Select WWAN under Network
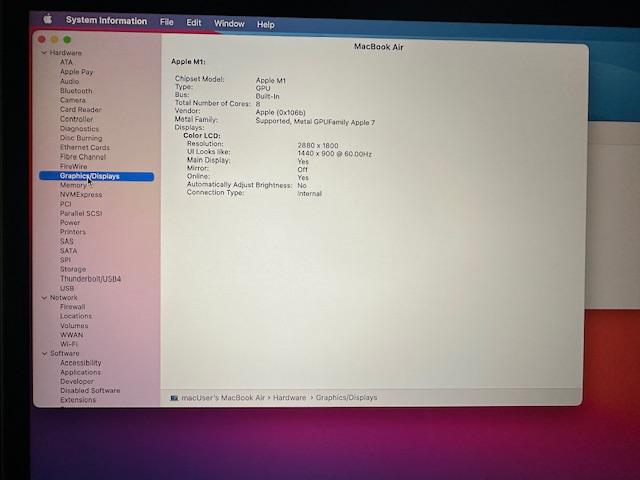Image resolution: width=640 pixels, height=480 pixels. click(71, 335)
